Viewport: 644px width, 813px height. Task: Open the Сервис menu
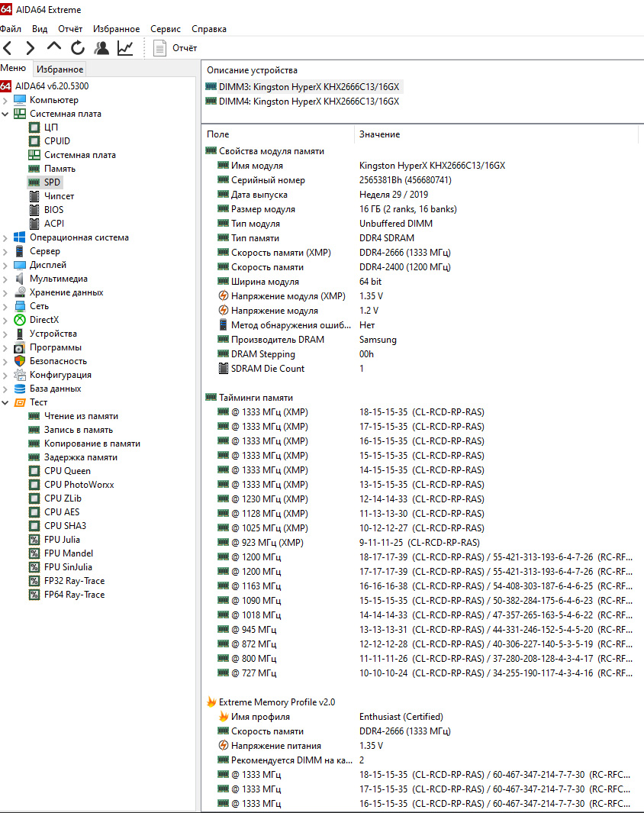click(166, 29)
